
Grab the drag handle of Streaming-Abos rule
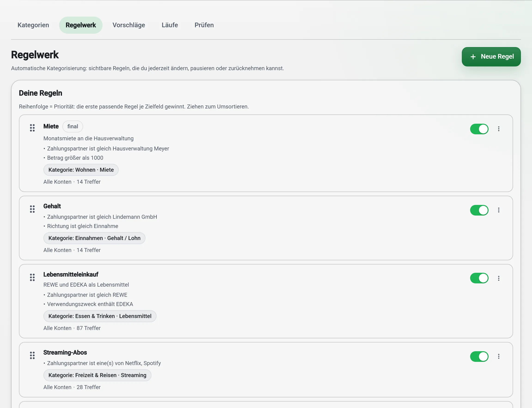pos(32,355)
